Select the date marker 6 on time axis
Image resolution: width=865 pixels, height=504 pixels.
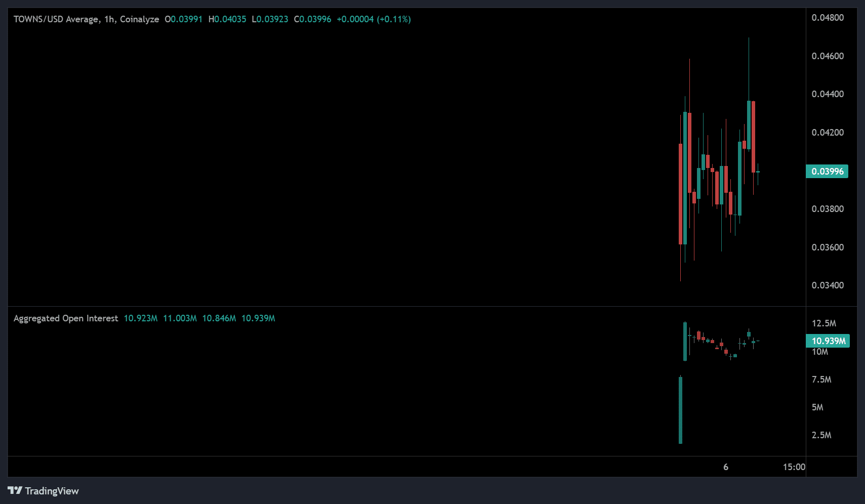point(726,467)
